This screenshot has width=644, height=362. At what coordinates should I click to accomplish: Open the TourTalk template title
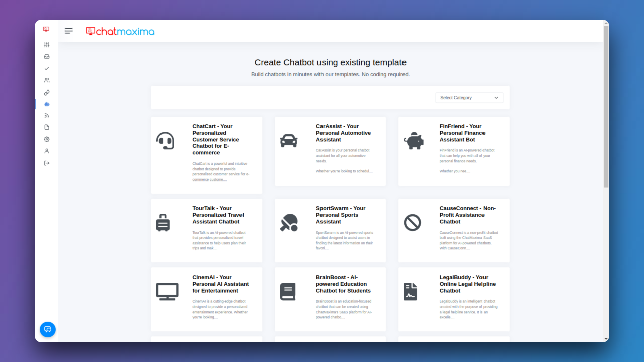pos(218,215)
